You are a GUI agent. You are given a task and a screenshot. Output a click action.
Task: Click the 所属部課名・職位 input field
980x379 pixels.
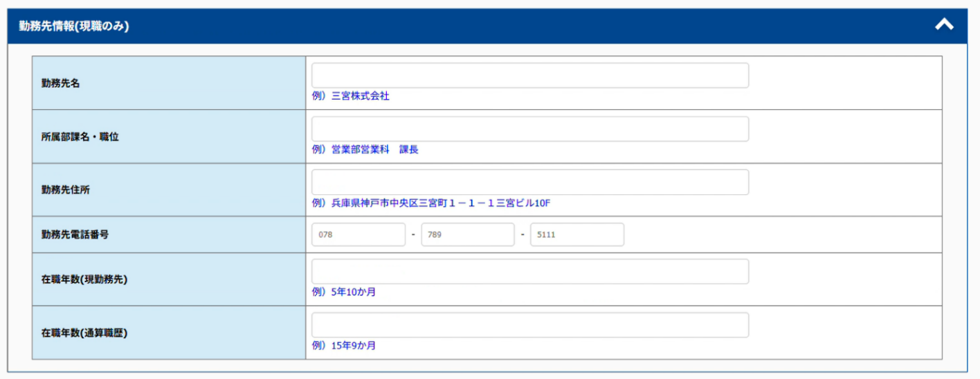(x=529, y=129)
